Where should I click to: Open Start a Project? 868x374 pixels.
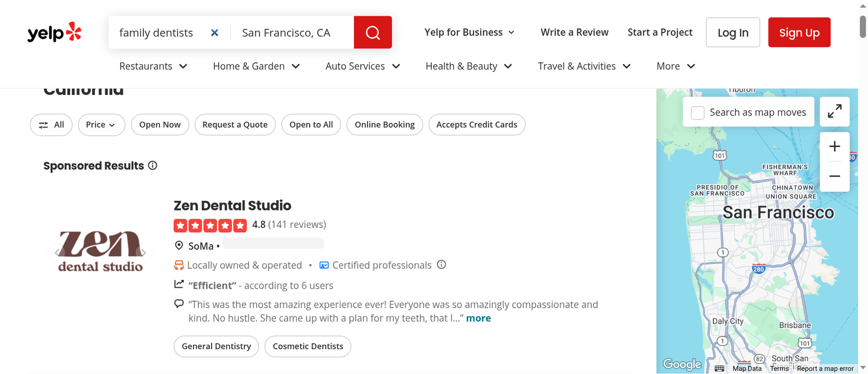tap(660, 33)
